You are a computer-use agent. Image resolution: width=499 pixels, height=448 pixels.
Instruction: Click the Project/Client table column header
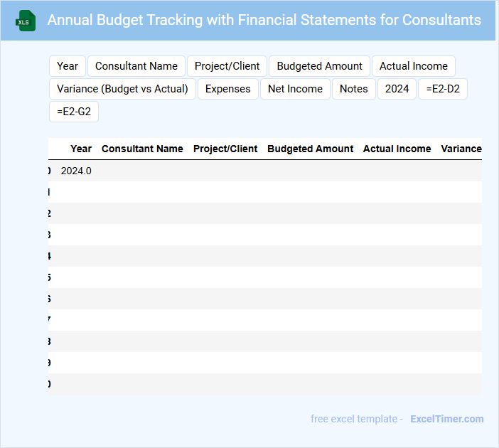tap(225, 149)
